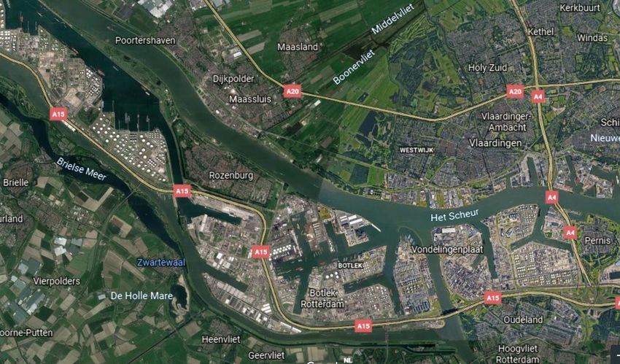Click the A20 road shield near Maassluis
620x364 pixels.
click(x=292, y=92)
